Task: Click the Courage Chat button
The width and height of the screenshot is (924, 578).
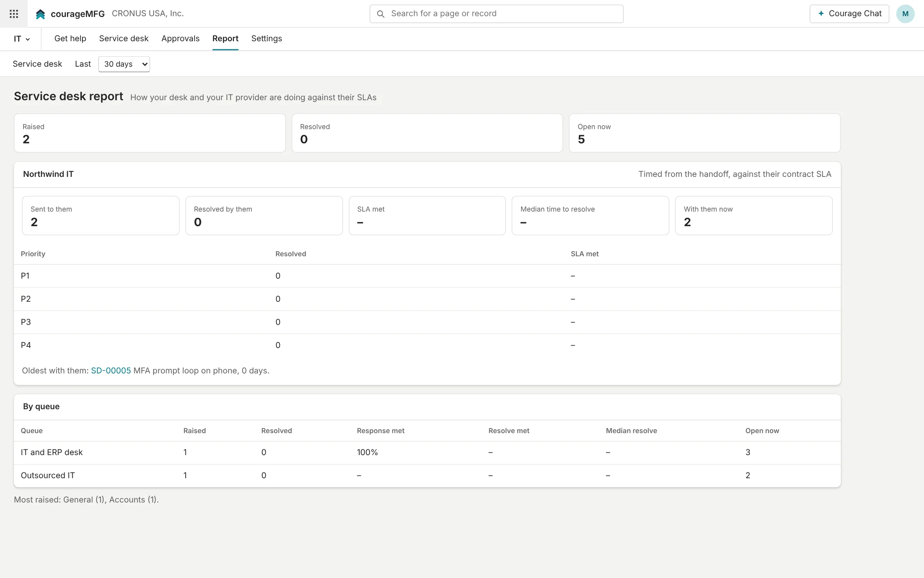Action: pos(849,14)
